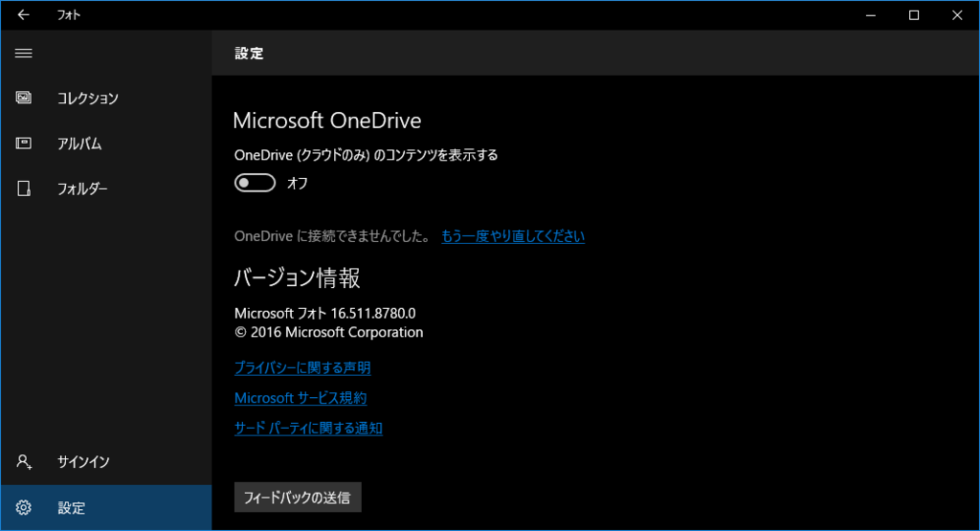980x531 pixels.
Task: Click the 設定 gear icon
Action: (24, 507)
